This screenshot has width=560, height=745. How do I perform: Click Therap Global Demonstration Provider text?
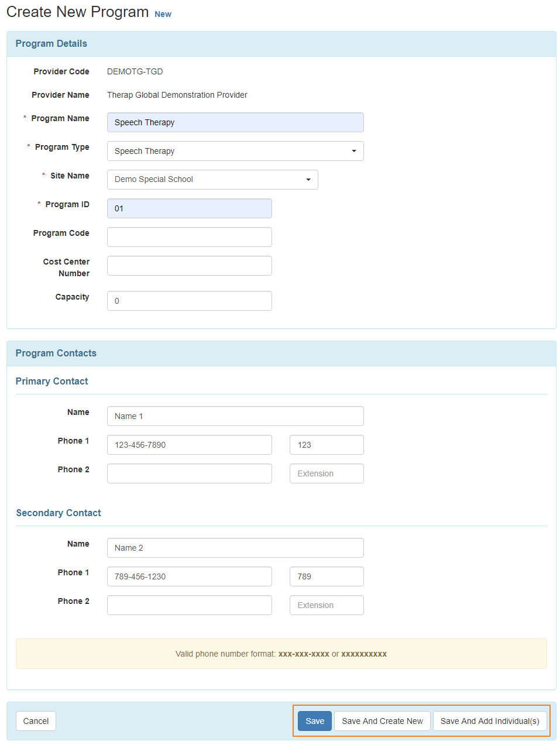tap(177, 95)
